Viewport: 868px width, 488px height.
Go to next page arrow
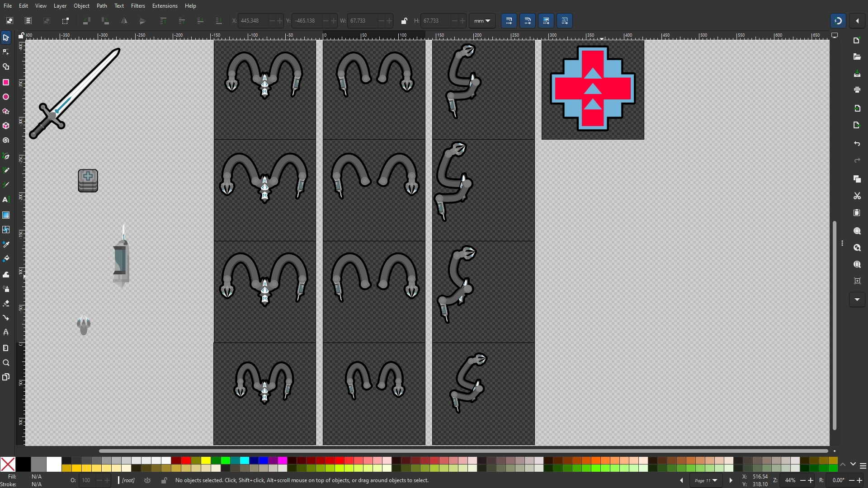point(731,480)
